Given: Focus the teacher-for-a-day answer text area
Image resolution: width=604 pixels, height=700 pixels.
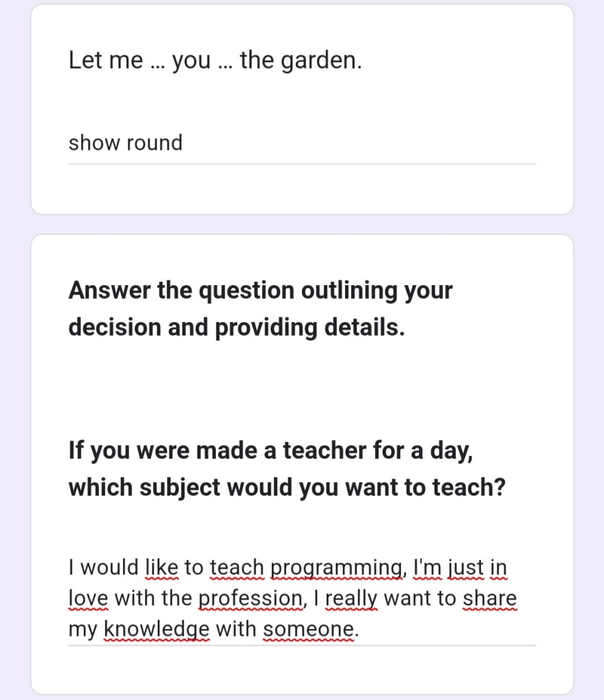Looking at the screenshot, I should point(301,598).
